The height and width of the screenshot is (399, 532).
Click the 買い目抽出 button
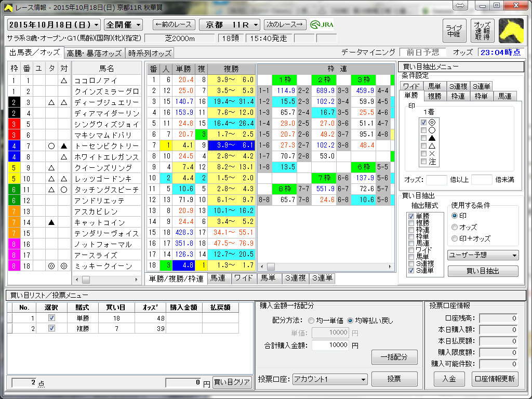(483, 271)
